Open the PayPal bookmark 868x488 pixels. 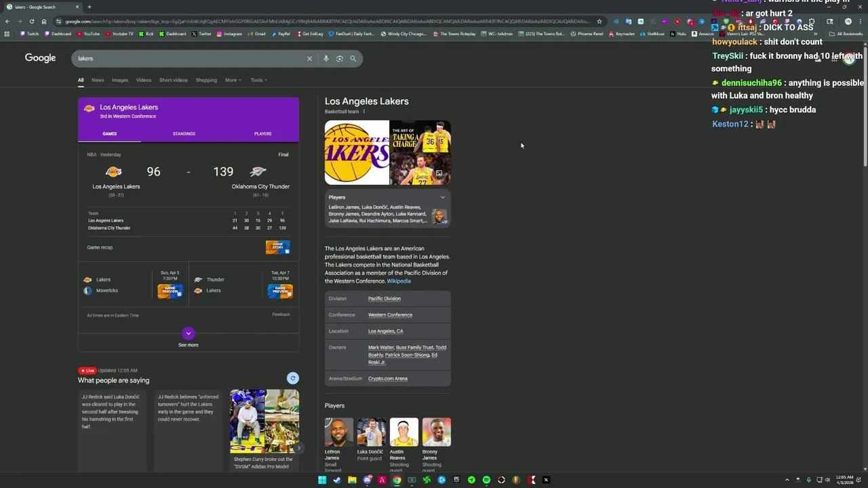(x=280, y=33)
